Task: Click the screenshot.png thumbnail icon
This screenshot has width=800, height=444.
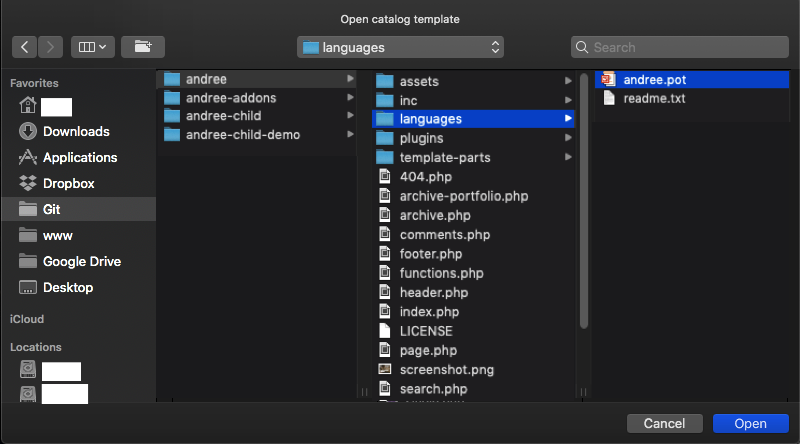Action: [385, 369]
